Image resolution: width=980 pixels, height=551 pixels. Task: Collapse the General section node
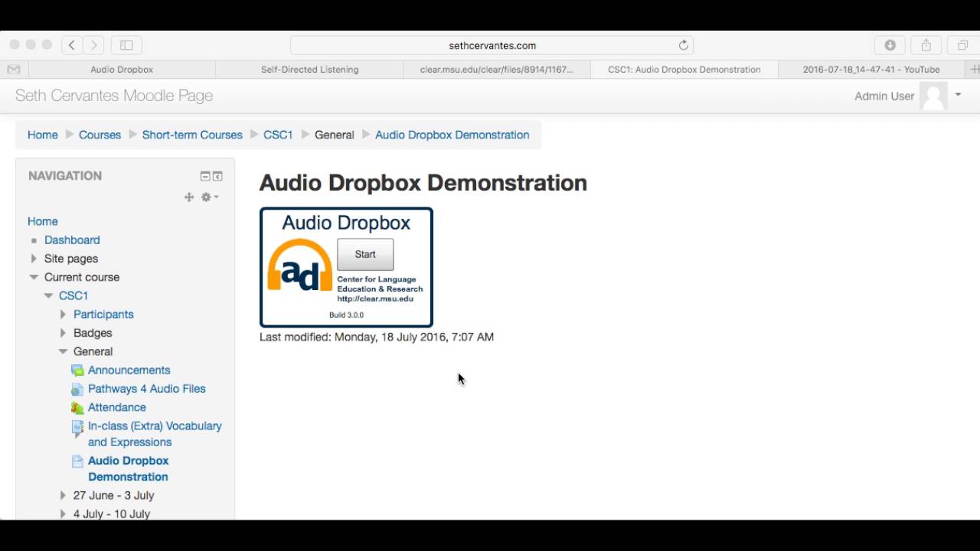(63, 351)
